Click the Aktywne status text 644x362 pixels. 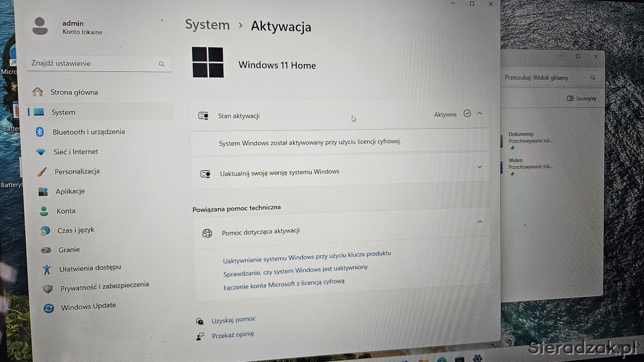pyautogui.click(x=445, y=114)
